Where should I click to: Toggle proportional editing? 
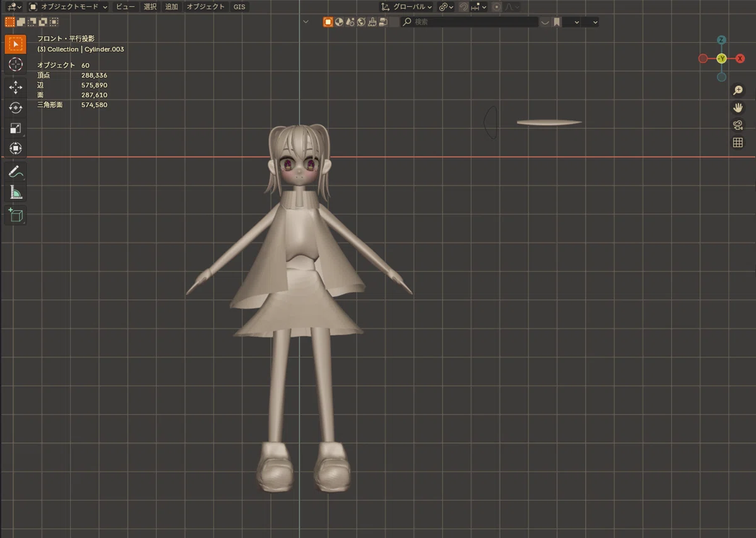(x=496, y=6)
